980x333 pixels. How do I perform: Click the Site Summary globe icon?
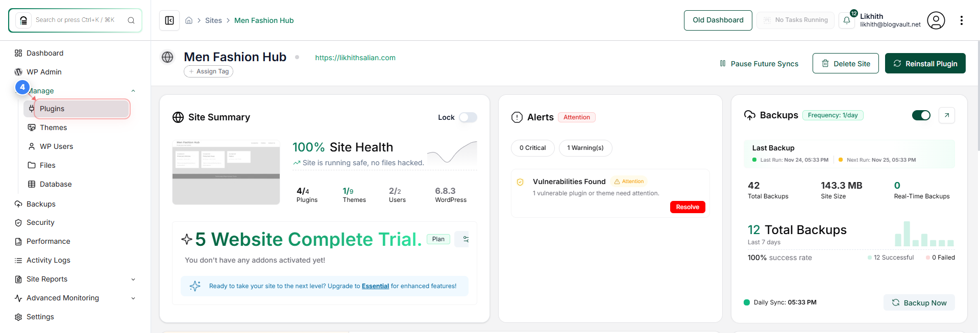tap(178, 117)
